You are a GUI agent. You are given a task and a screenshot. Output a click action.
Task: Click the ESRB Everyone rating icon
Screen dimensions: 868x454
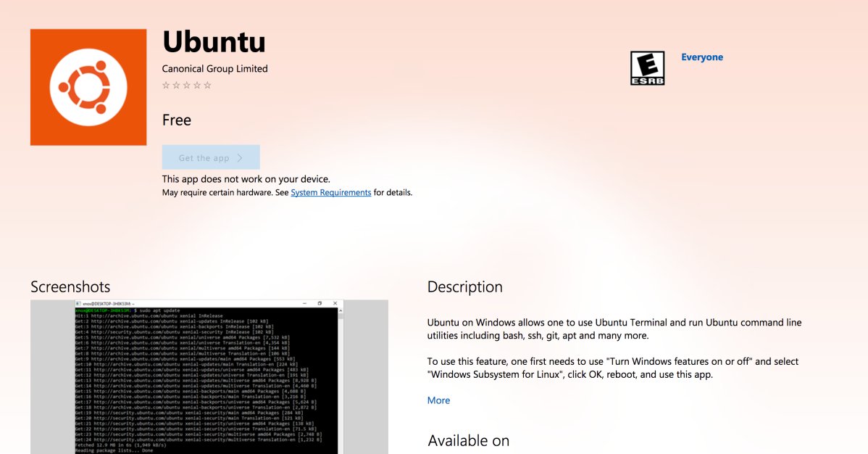648,67
